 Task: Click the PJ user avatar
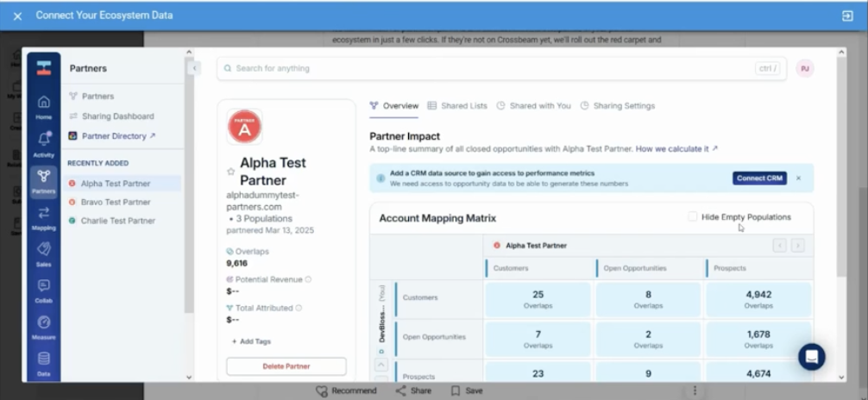point(805,69)
